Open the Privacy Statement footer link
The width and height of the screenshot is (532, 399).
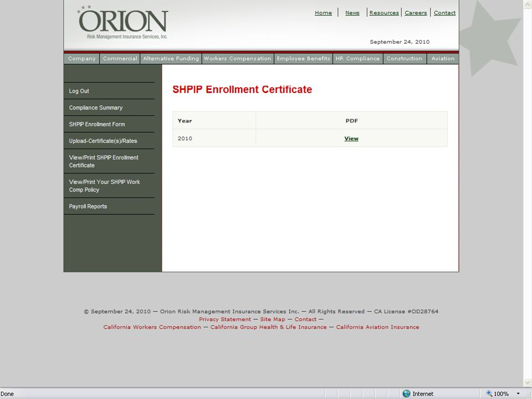click(225, 319)
